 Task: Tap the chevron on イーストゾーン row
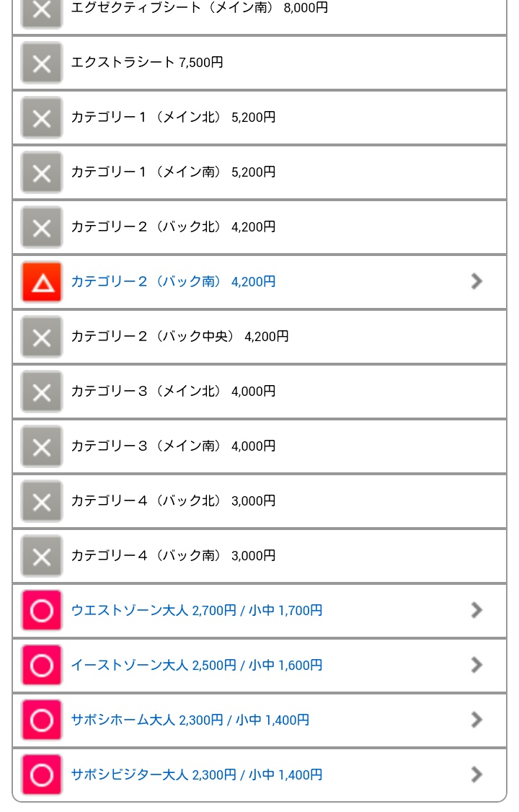tap(476, 665)
